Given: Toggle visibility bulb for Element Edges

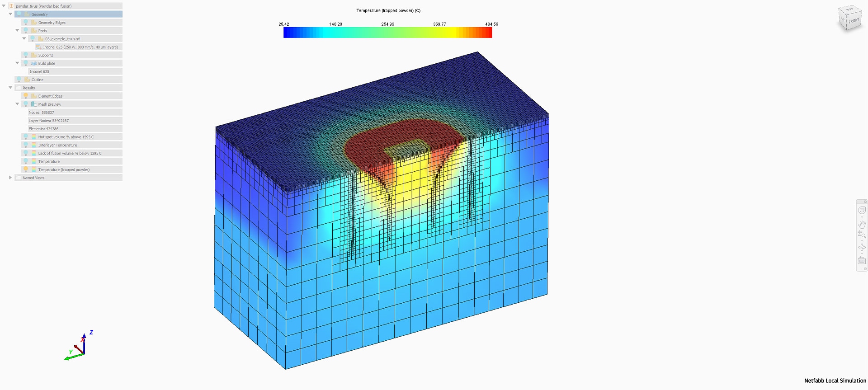Looking at the screenshot, I should click(26, 96).
